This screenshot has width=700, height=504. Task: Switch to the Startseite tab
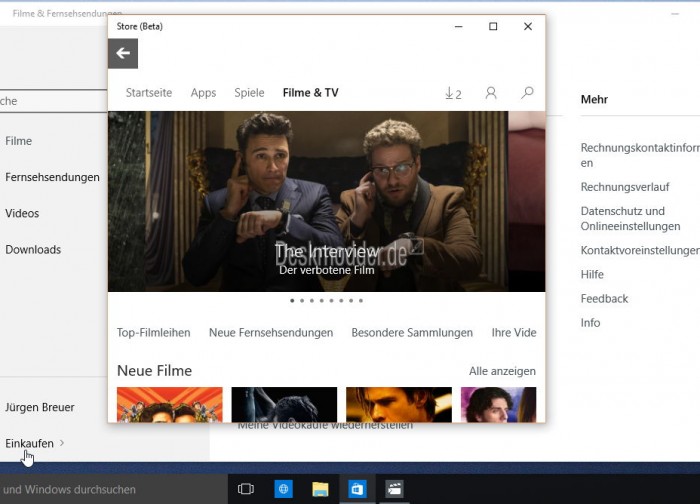(149, 93)
